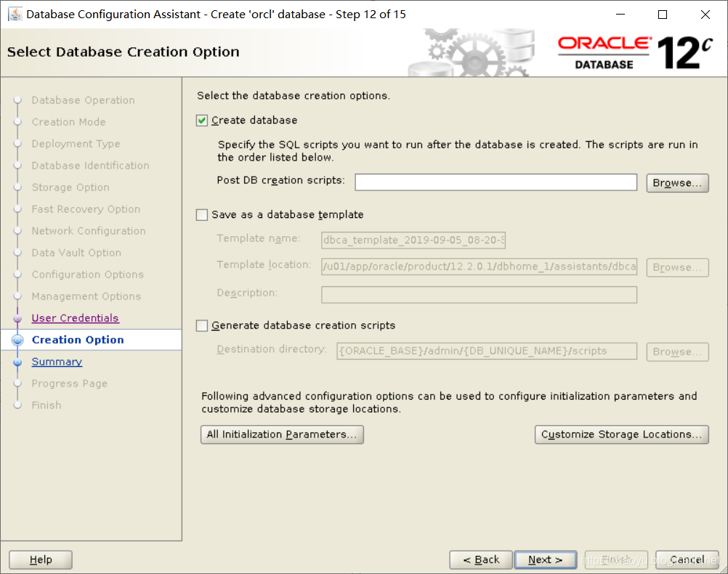Click the Finish step label in sidebar
Screen dimensions: 728x574
[46, 405]
